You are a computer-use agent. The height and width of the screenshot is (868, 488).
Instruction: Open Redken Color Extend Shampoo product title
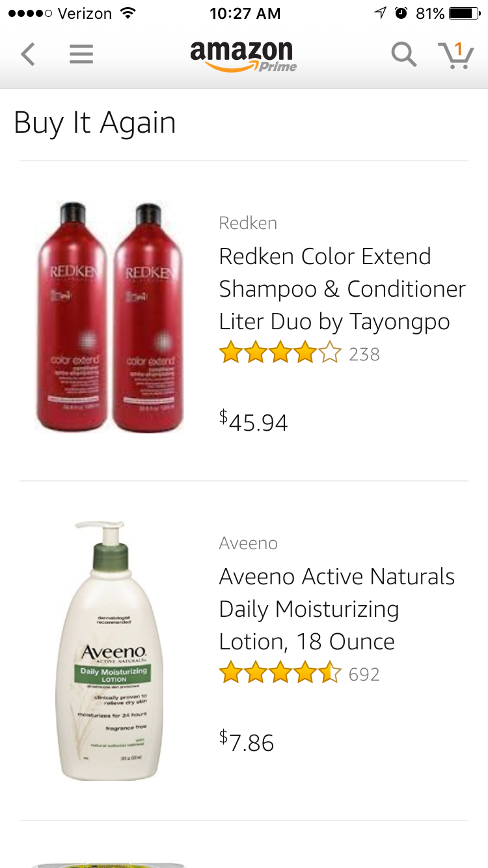pos(342,289)
